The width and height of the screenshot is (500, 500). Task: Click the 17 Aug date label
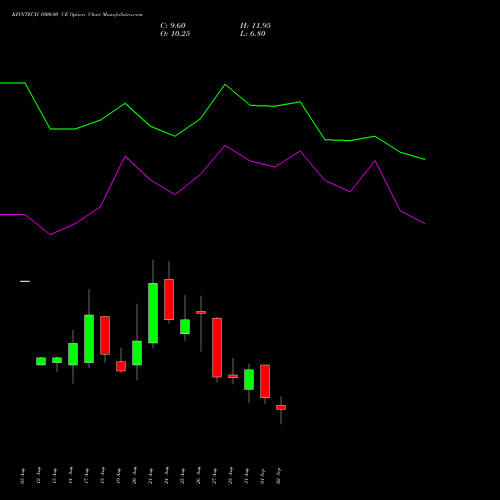click(86, 476)
